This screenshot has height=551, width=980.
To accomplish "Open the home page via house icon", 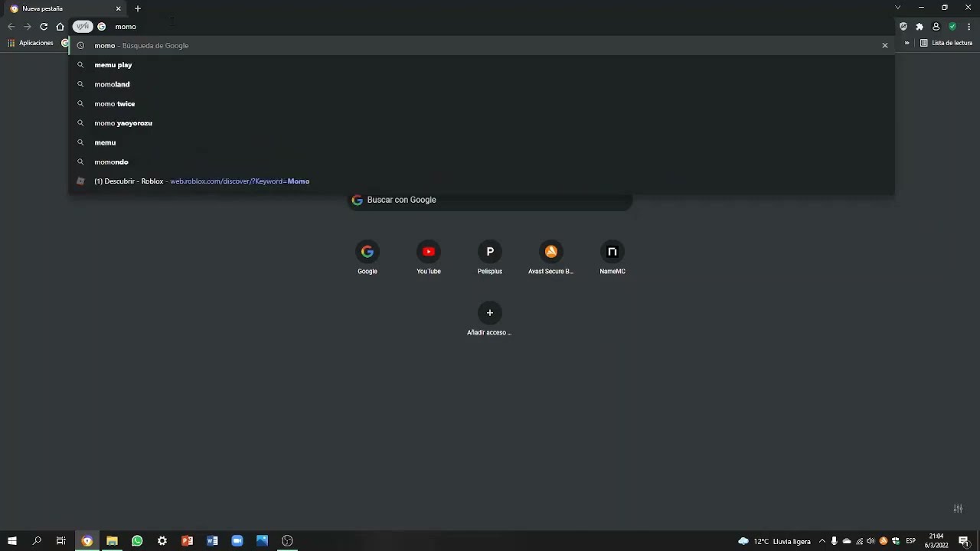I will tap(60, 27).
